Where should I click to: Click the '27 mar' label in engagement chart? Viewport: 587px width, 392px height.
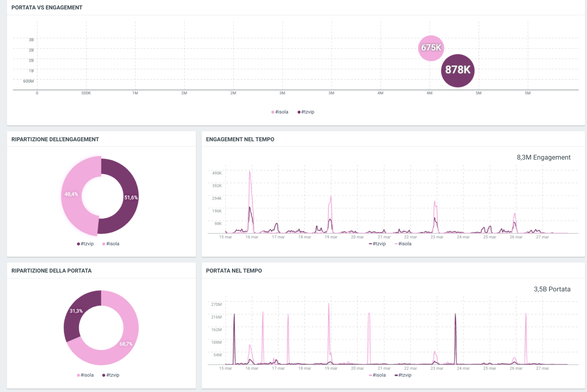542,237
